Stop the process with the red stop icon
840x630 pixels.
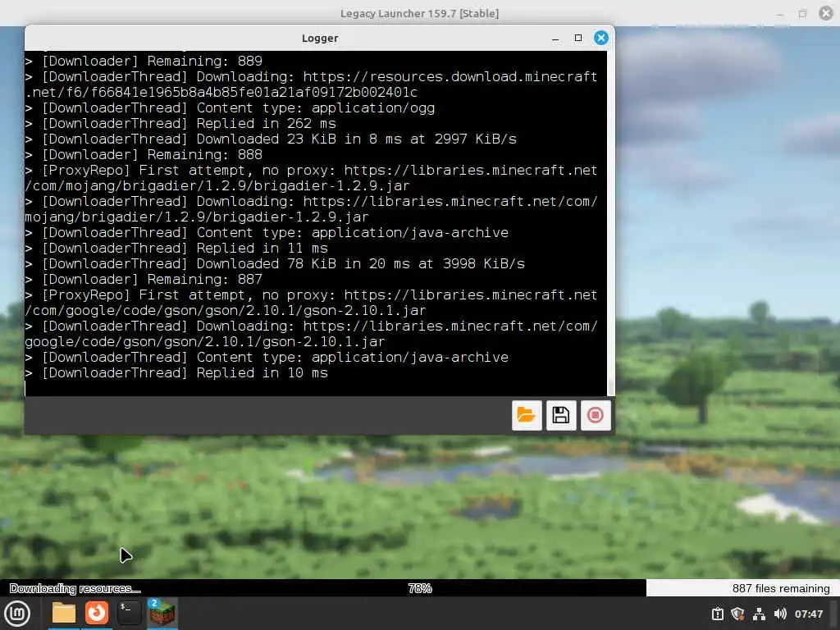tap(596, 415)
